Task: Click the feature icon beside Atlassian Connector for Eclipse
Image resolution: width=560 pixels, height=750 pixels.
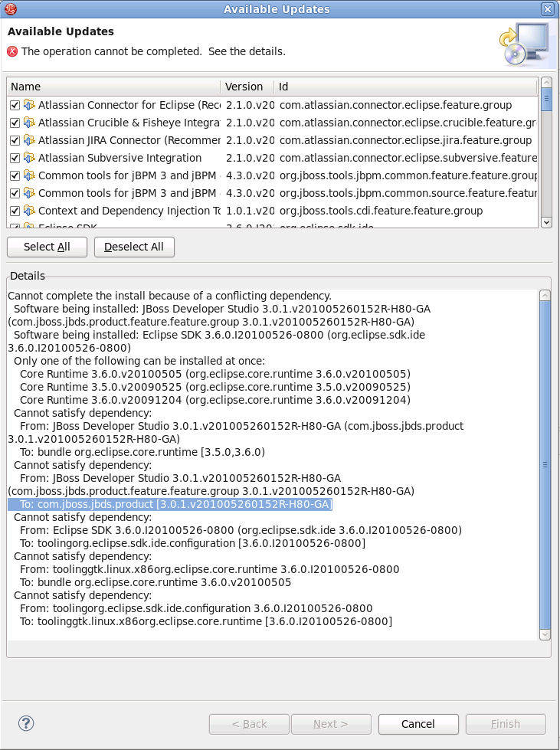Action: 29,105
